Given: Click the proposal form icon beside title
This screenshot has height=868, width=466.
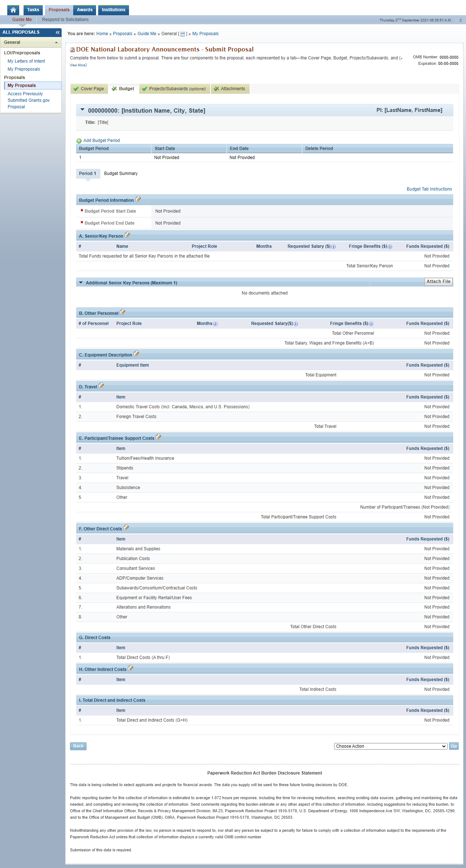Looking at the screenshot, I should 72,50.
